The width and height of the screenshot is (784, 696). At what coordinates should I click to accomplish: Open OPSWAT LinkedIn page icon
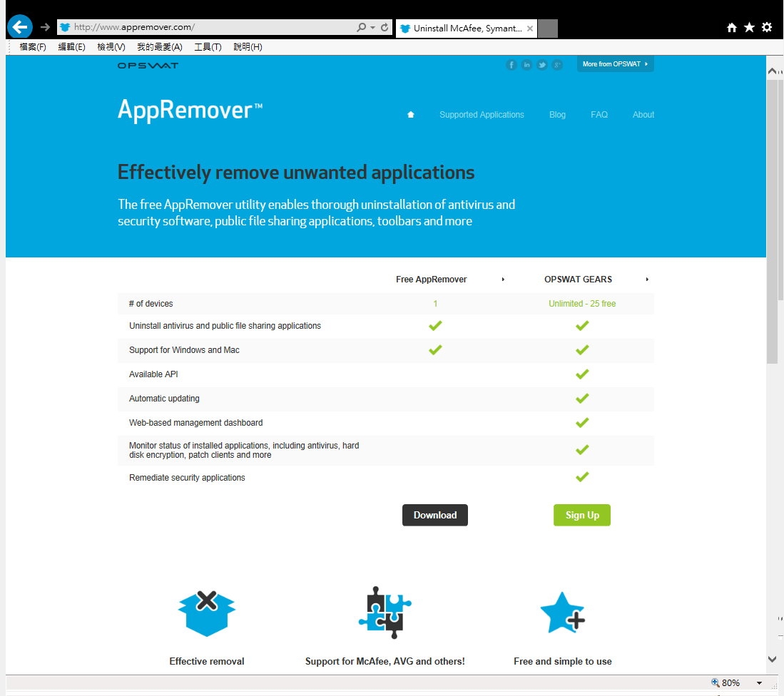[x=526, y=65]
